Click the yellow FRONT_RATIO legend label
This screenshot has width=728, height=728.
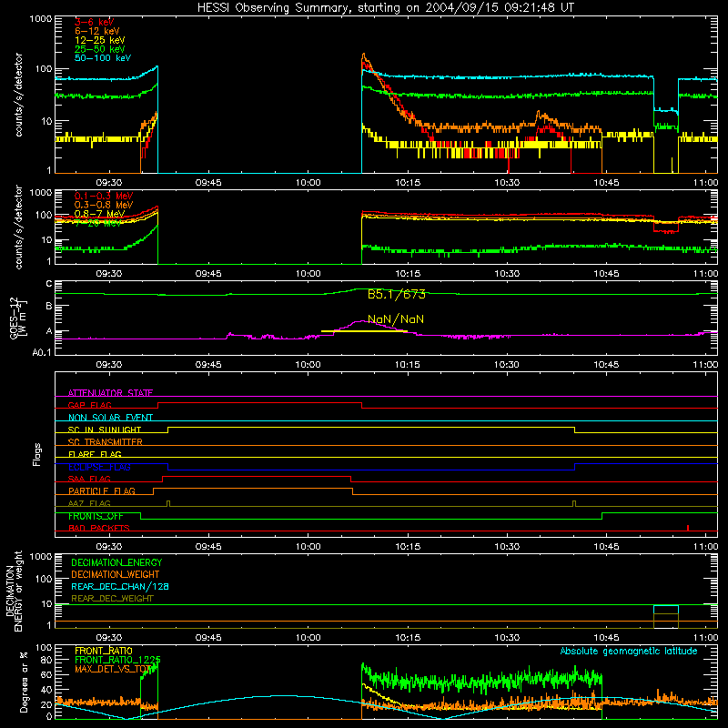[104, 651]
